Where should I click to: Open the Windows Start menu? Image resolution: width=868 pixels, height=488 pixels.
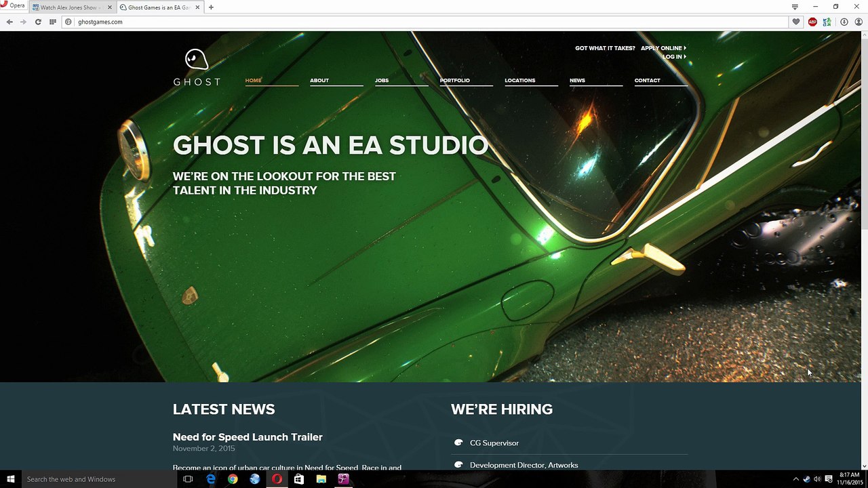click(11, 479)
